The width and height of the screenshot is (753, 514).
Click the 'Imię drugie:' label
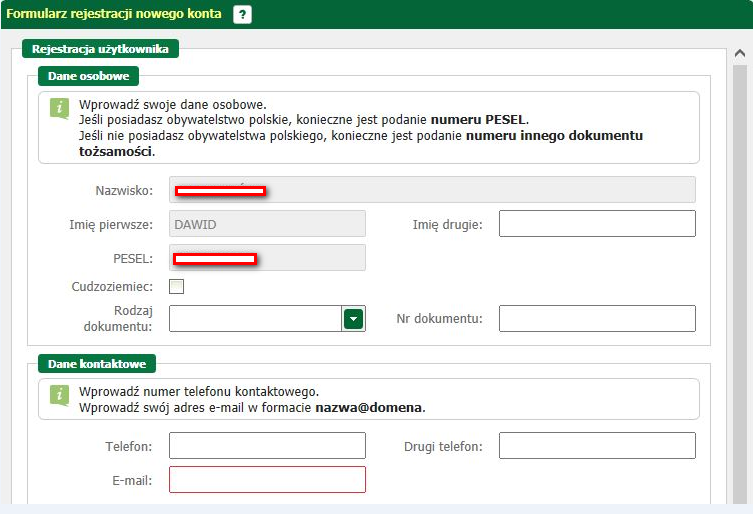click(448, 225)
